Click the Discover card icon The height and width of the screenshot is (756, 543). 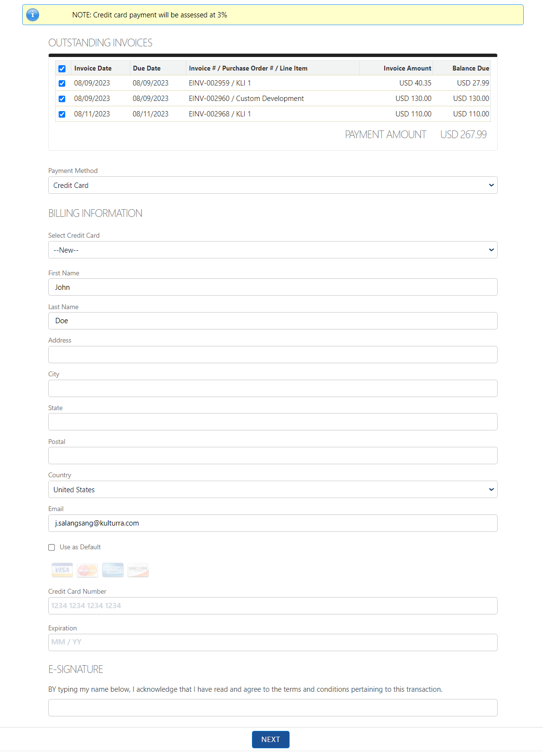click(x=138, y=570)
